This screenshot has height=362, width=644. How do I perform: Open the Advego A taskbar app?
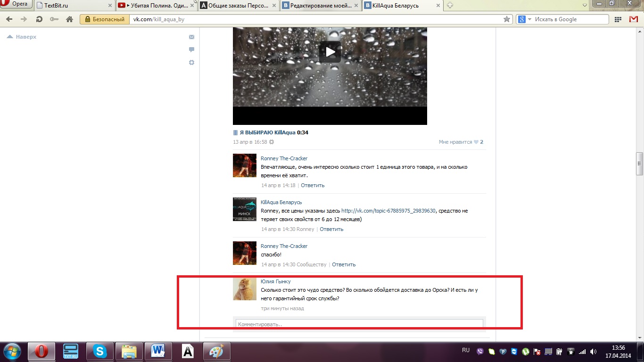(188, 352)
